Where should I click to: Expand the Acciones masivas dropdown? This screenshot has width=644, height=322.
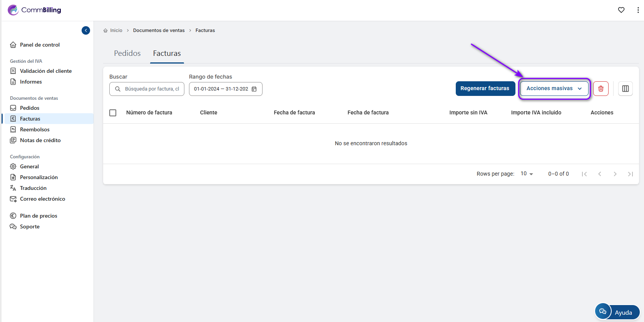coord(554,89)
